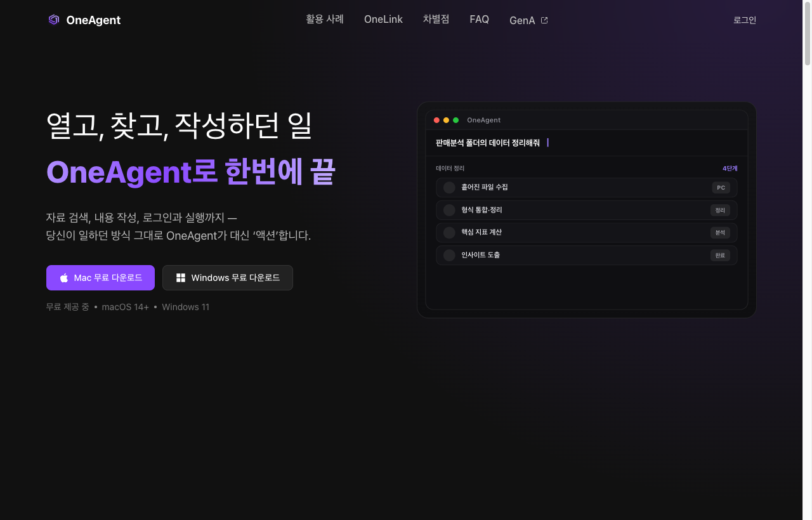812x520 pixels.
Task: Click the macOS 14+ requirement text
Action: click(125, 307)
